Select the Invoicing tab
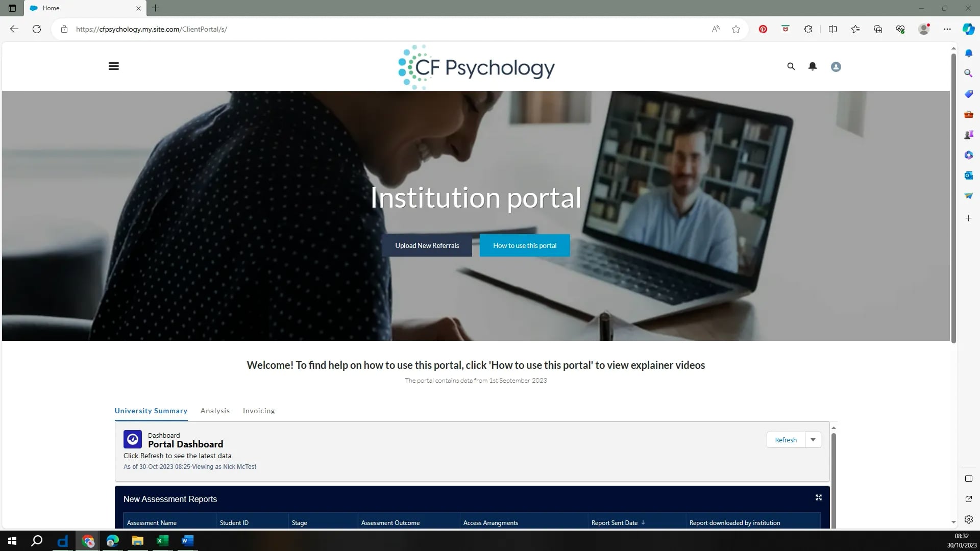The width and height of the screenshot is (980, 551). tap(259, 410)
